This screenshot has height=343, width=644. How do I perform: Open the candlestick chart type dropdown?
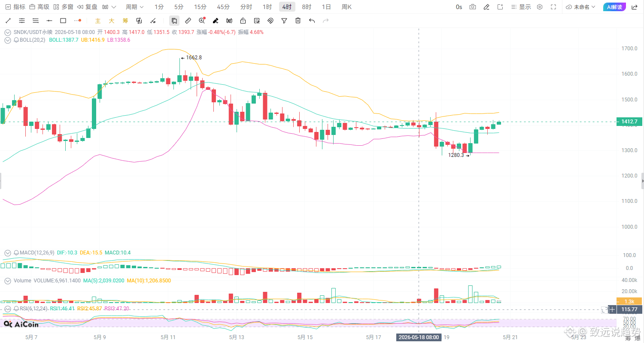click(x=109, y=7)
